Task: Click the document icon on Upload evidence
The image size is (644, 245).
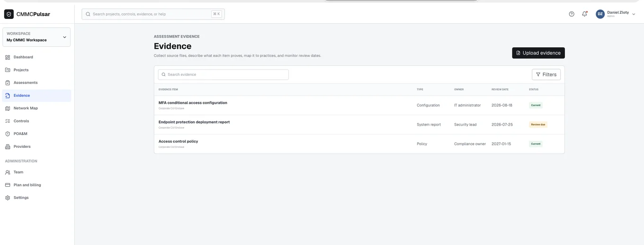Action: pos(518,53)
